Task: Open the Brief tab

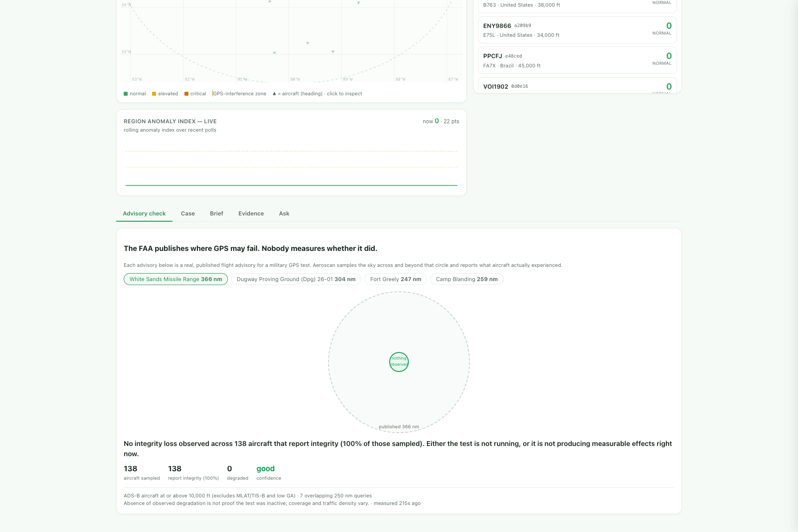Action: point(216,214)
